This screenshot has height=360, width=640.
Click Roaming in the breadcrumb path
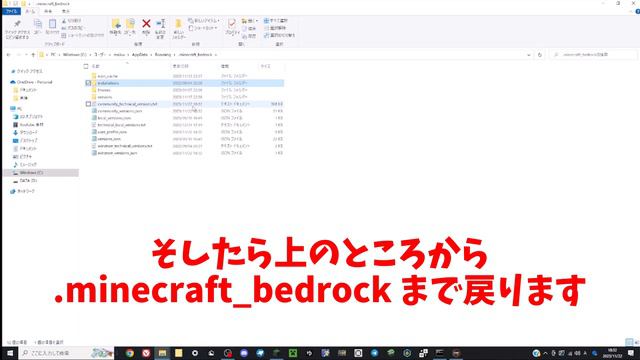point(163,55)
